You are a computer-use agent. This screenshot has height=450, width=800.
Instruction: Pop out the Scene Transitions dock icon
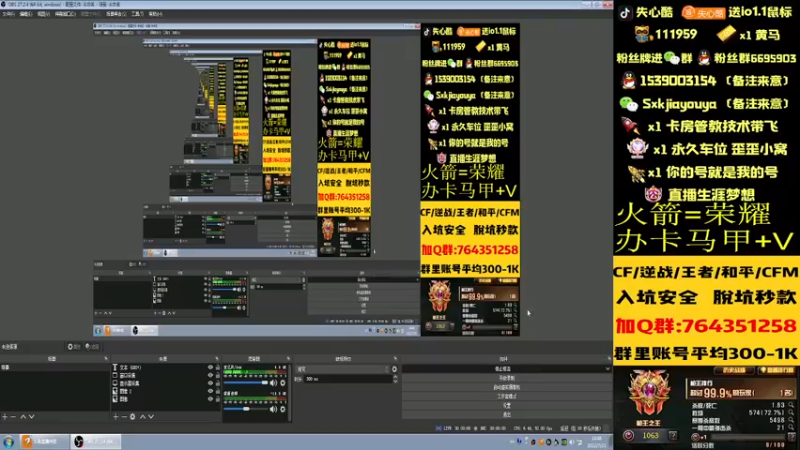(395, 359)
